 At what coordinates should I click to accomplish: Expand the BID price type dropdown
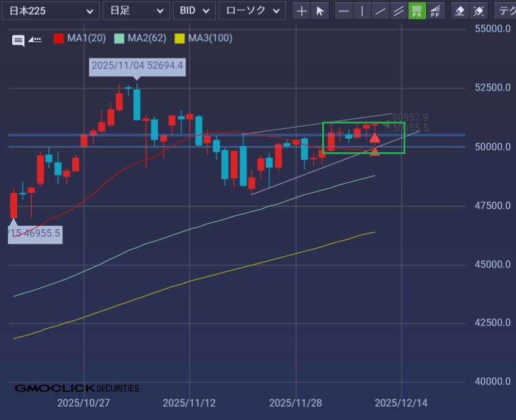point(194,11)
